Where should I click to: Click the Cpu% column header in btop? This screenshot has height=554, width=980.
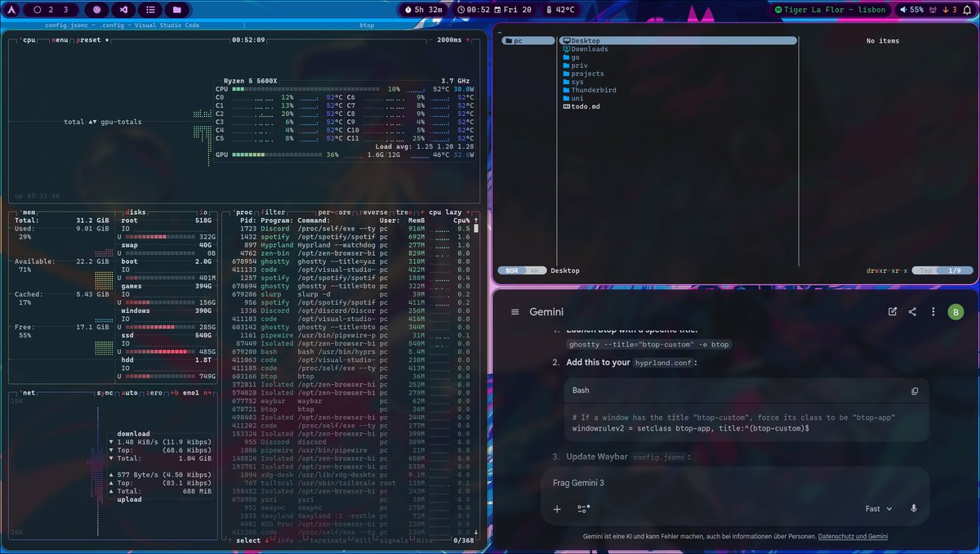[x=461, y=220]
